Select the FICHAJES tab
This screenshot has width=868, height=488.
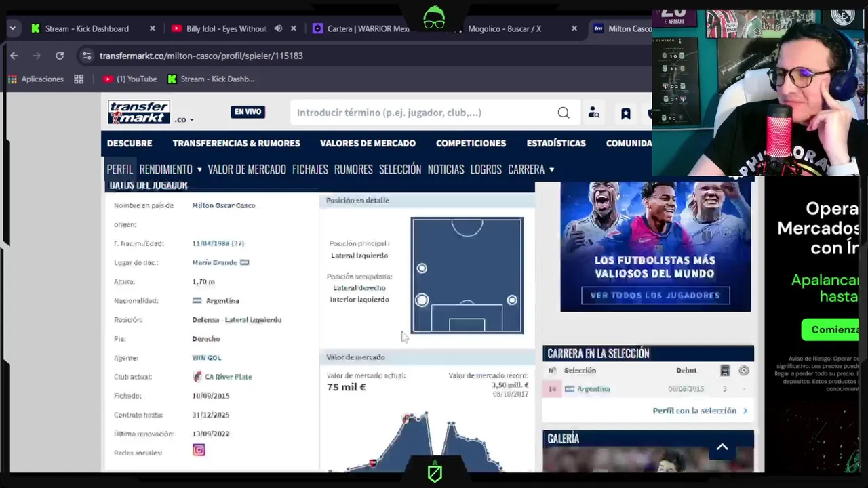[x=310, y=169]
